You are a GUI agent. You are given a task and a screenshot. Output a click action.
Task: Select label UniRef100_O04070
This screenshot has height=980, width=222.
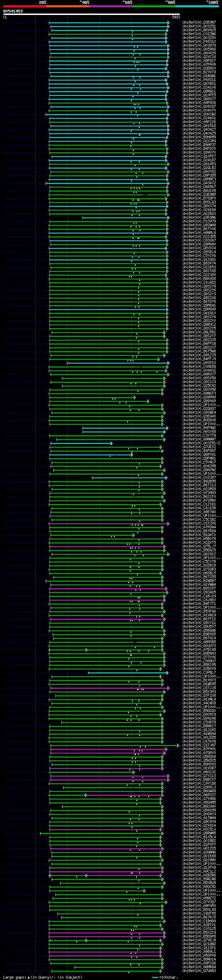tap(199, 110)
